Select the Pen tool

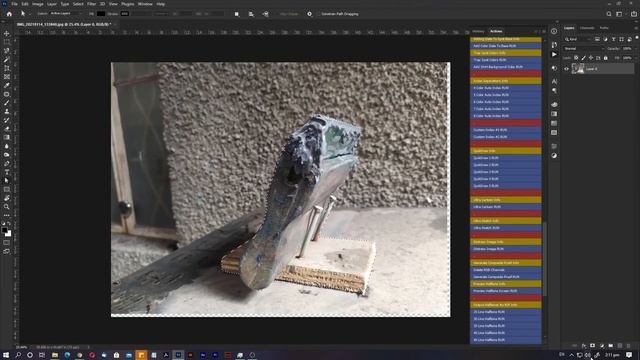pos(7,163)
